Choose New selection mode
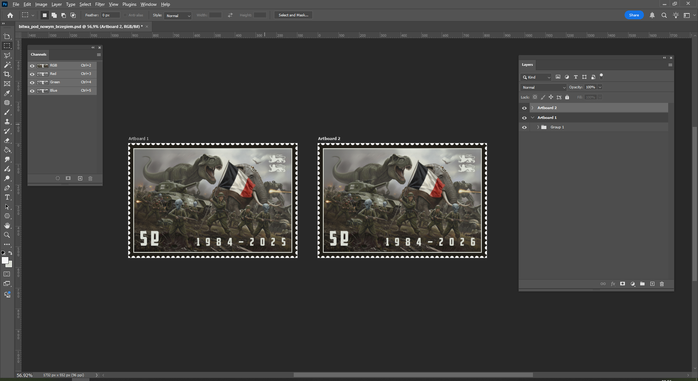Image resolution: width=698 pixels, height=381 pixels. (45, 15)
